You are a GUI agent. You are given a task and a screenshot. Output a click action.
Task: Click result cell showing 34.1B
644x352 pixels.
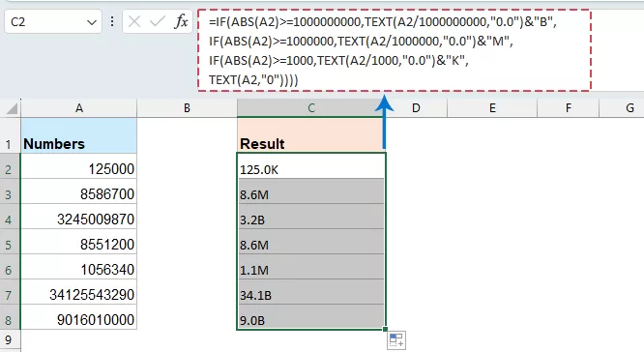(311, 292)
